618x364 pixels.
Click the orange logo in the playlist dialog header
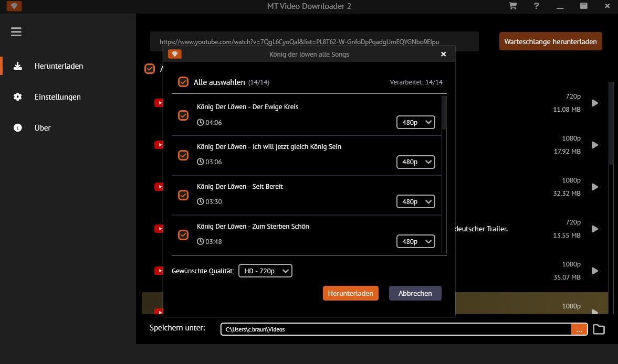click(175, 54)
